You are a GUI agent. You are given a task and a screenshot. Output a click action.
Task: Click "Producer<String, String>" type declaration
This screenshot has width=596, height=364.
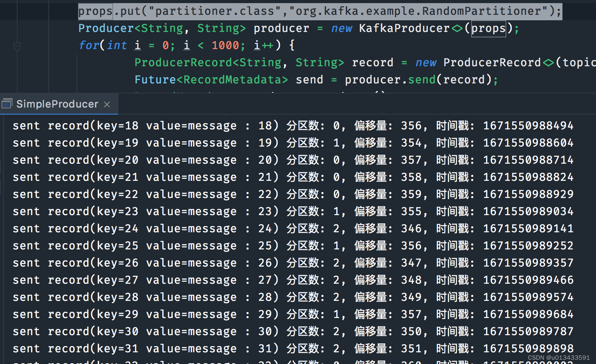(162, 28)
